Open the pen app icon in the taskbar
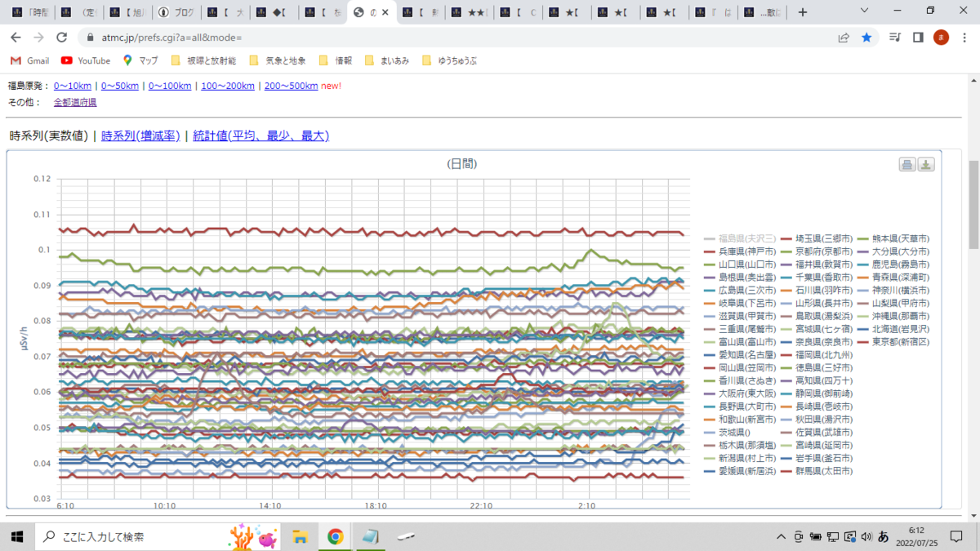The height and width of the screenshot is (551, 980). click(x=406, y=536)
